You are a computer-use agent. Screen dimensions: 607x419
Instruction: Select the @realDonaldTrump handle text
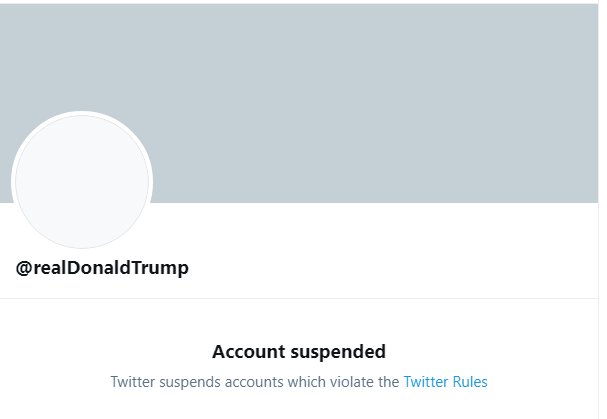(x=102, y=268)
